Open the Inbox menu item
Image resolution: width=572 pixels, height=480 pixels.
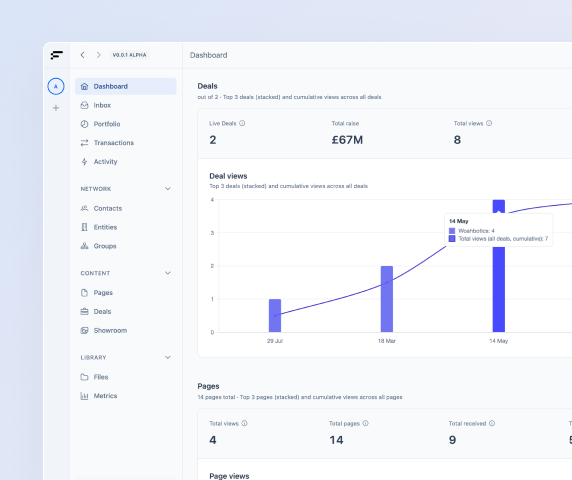125,105
